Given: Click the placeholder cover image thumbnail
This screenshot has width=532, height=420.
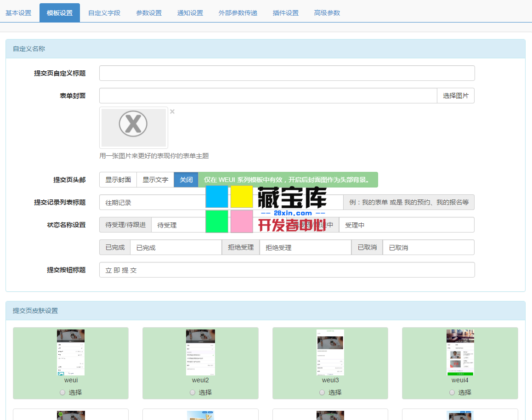Looking at the screenshot, I should pyautogui.click(x=134, y=127).
